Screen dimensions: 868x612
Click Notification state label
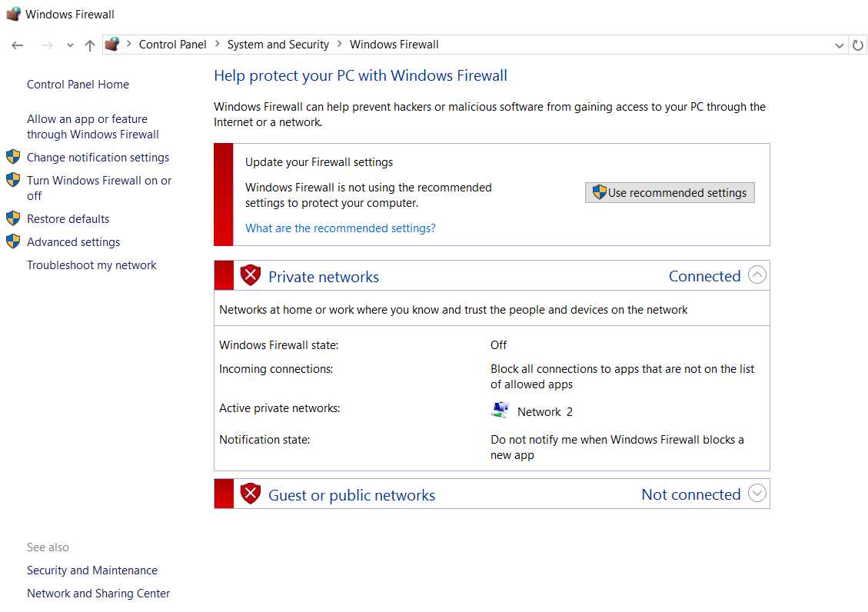pos(264,440)
